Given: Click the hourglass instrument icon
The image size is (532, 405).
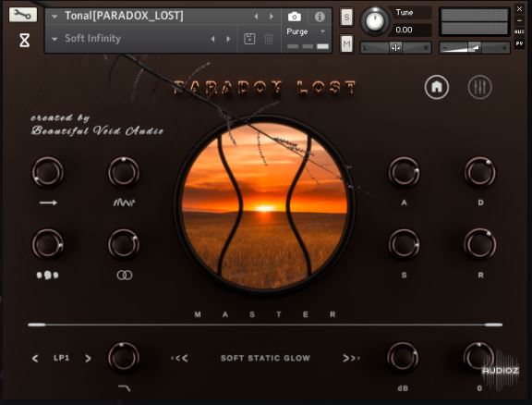Looking at the screenshot, I should pos(24,40).
